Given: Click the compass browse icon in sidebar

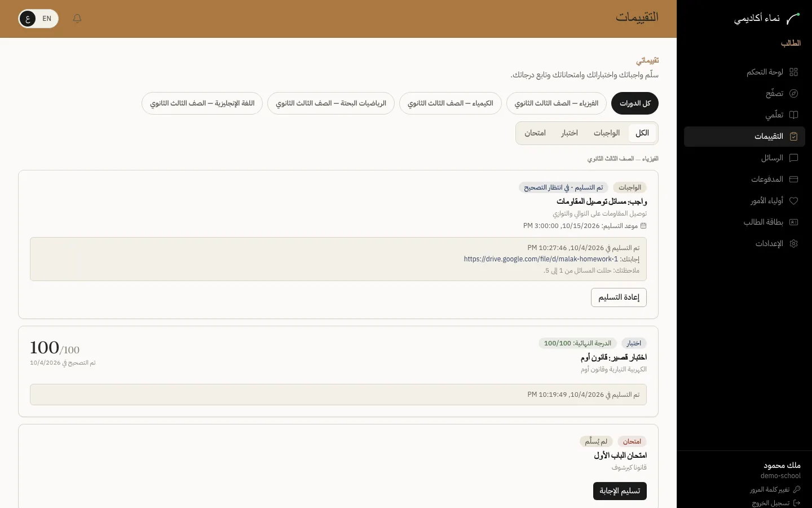Looking at the screenshot, I should [x=794, y=94].
